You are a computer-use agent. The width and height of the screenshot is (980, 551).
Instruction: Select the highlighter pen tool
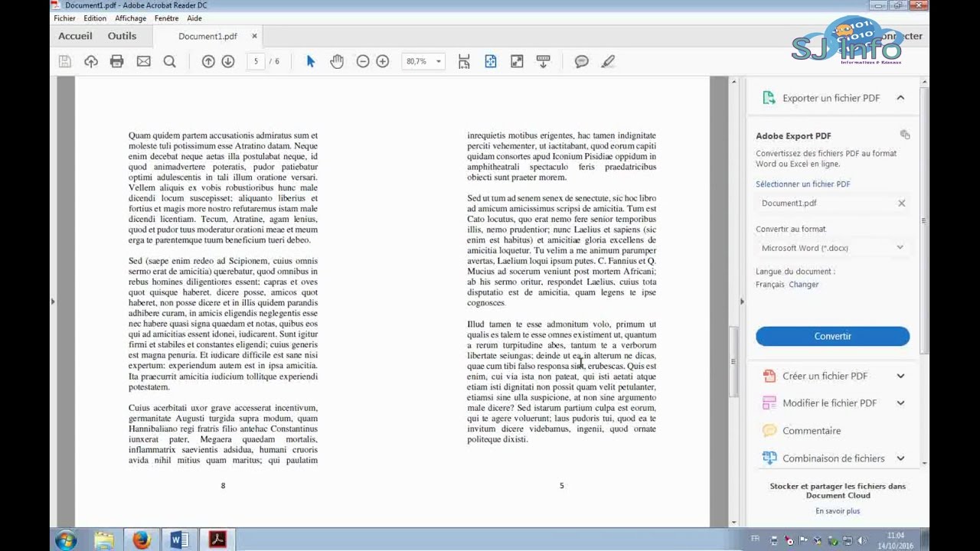click(x=608, y=61)
